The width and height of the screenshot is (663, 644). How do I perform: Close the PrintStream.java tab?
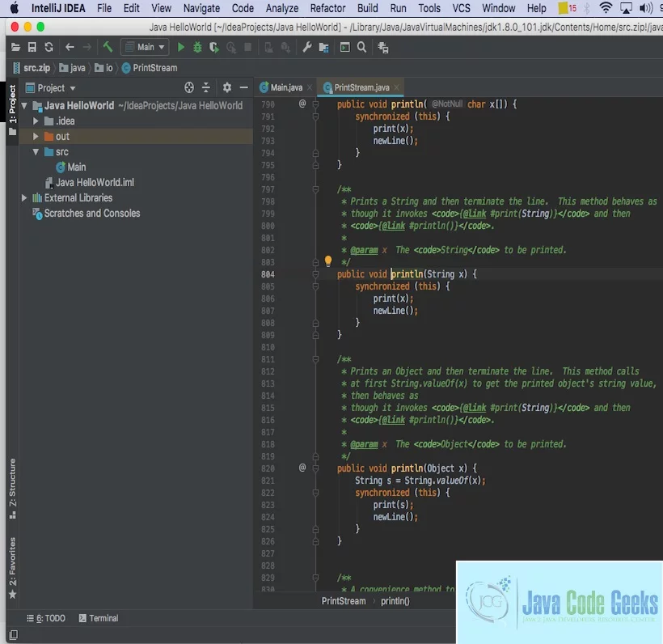pyautogui.click(x=397, y=87)
